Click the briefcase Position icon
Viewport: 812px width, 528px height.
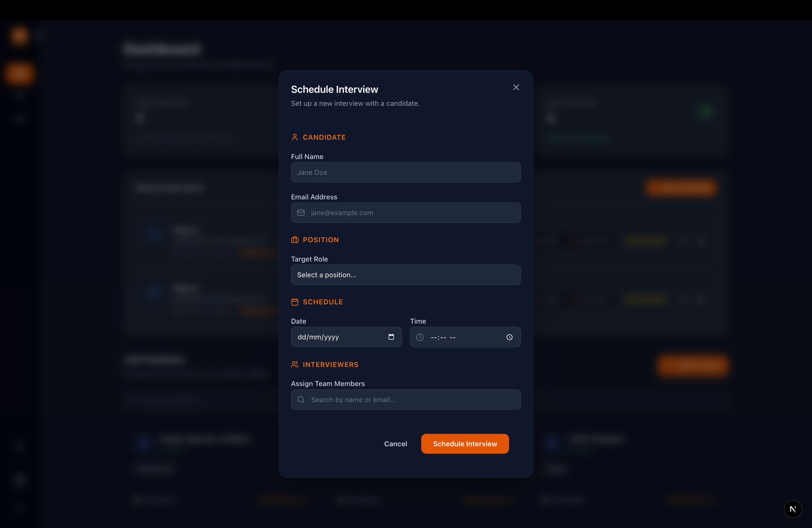coord(295,240)
